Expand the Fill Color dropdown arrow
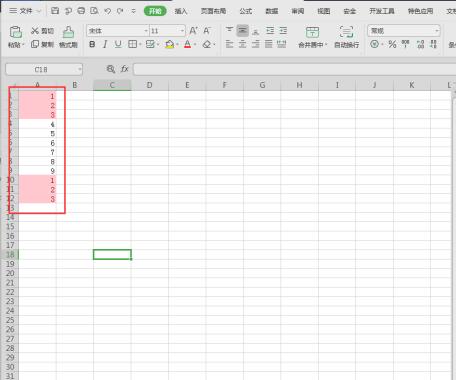The image size is (456, 380). point(178,44)
